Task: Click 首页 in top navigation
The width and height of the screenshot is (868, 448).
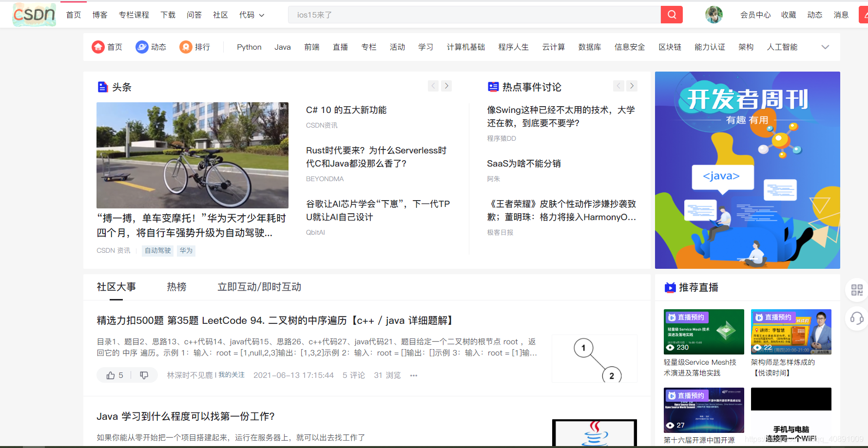Action: coord(74,15)
